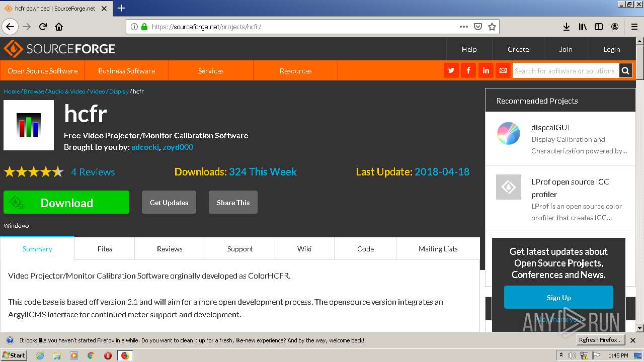Click the SourceForge logo
This screenshot has height=362, width=644.
pos(59,49)
